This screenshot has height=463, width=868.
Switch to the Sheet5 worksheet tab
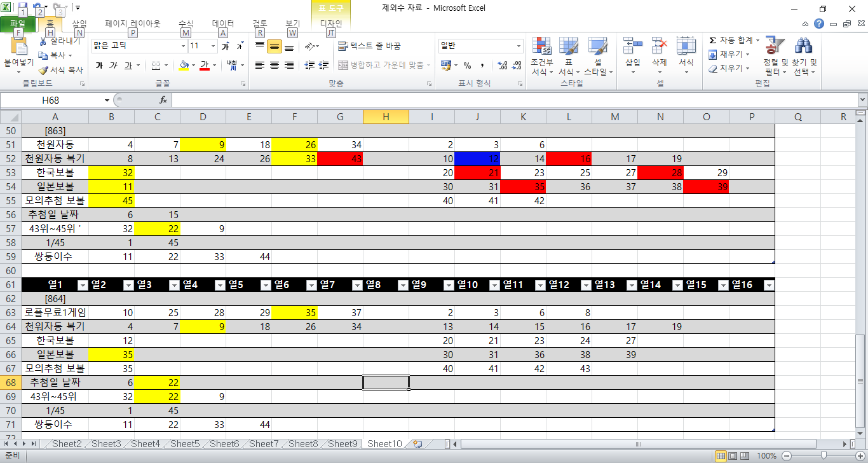185,444
